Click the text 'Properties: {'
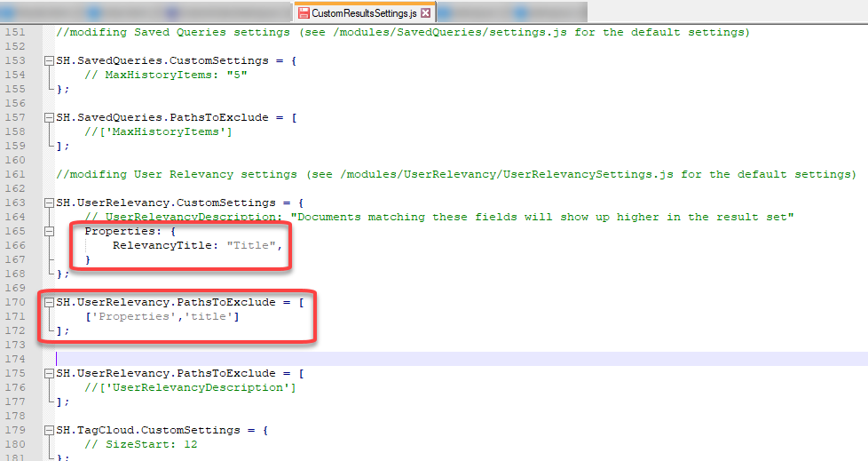Image resolution: width=868 pixels, height=461 pixels. [130, 231]
